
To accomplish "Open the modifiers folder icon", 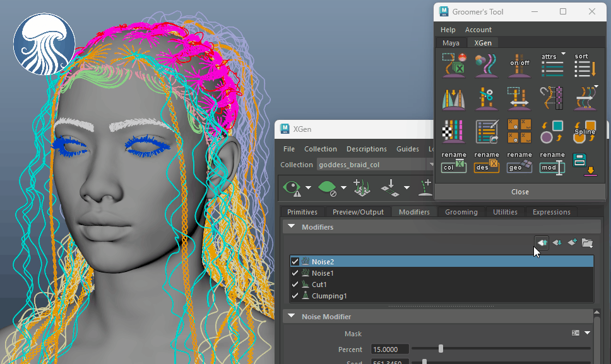I will (587, 243).
